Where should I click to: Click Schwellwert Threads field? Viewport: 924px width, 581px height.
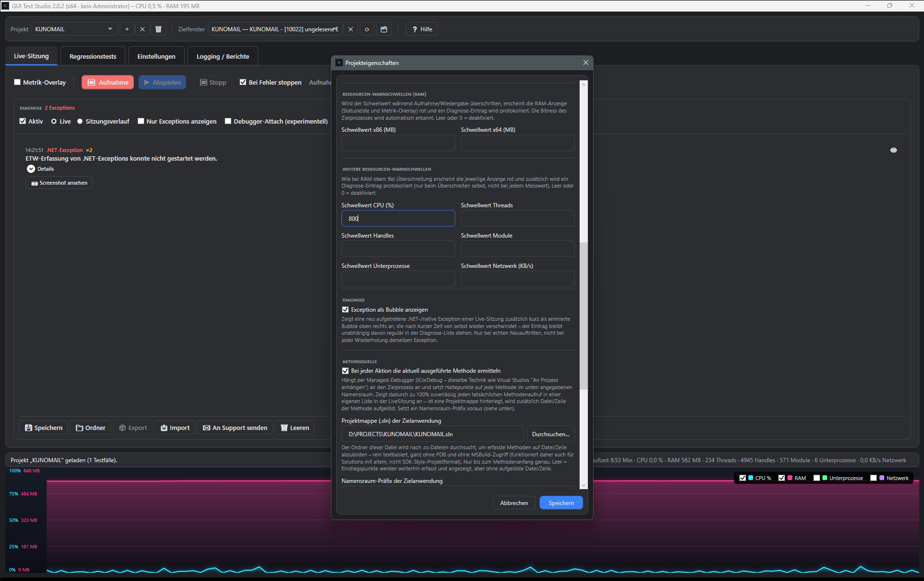(x=518, y=218)
